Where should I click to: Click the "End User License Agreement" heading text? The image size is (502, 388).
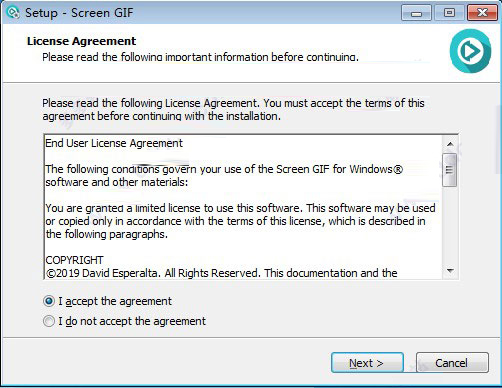click(x=114, y=143)
